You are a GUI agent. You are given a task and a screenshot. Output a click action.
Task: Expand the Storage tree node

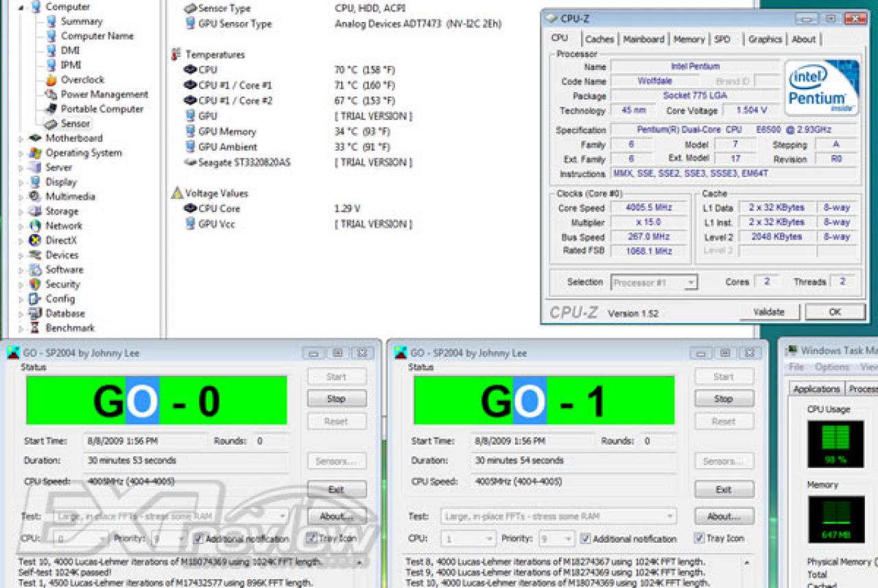pyautogui.click(x=21, y=211)
